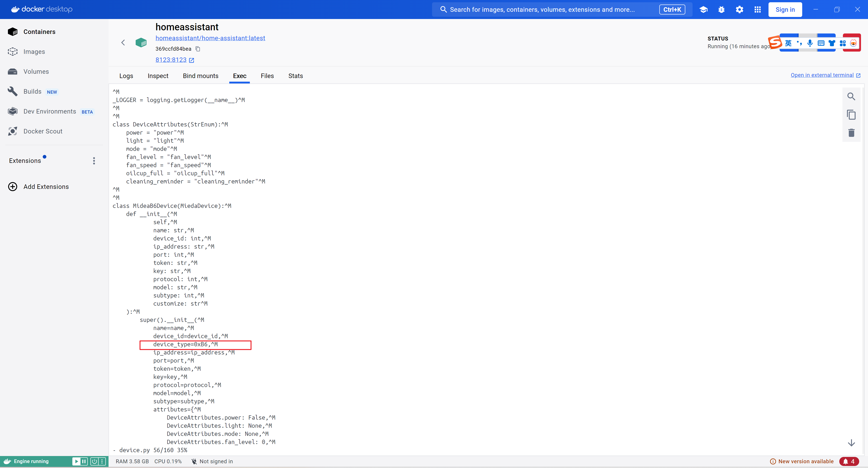Open the notifications bell with count 4

point(849,461)
